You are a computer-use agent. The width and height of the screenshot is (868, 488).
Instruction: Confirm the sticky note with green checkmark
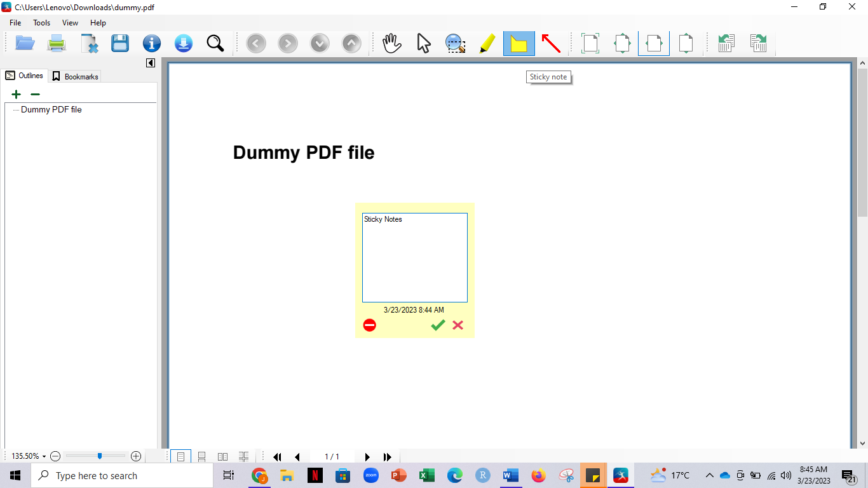click(438, 325)
